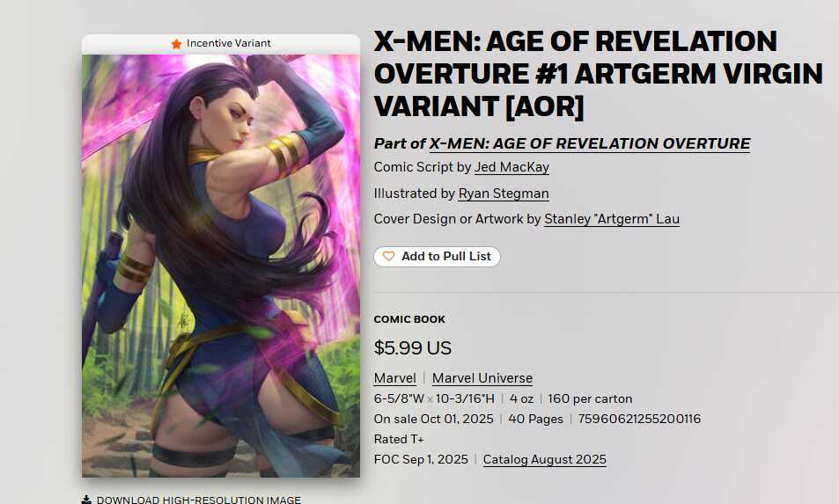Open Jed MacKay's writer page
This screenshot has width=839, height=504.
pos(511,167)
